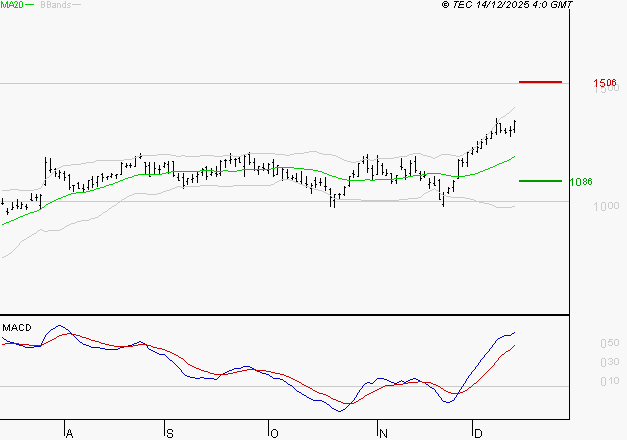
Task: Click the 1000 price axis label
Action: pyautogui.click(x=606, y=206)
